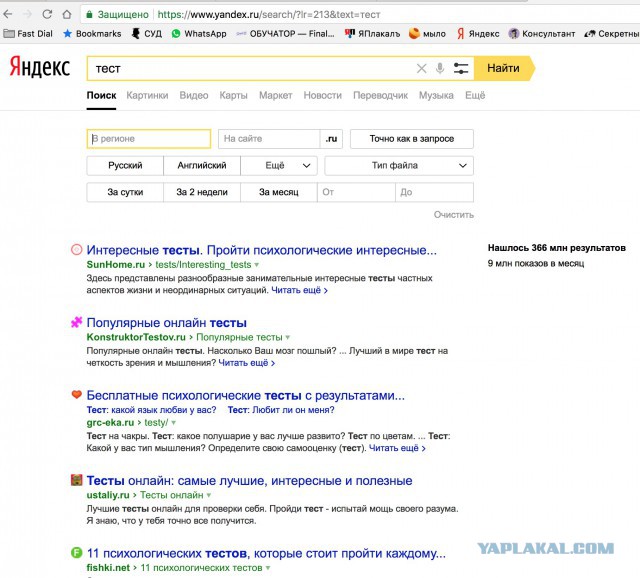Image resolution: width=640 pixels, height=578 pixels.
Task: Open the Ещё services tab
Action: (x=475, y=95)
